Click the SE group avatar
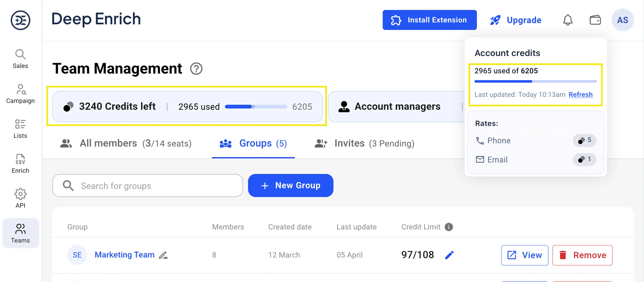 pos(77,255)
